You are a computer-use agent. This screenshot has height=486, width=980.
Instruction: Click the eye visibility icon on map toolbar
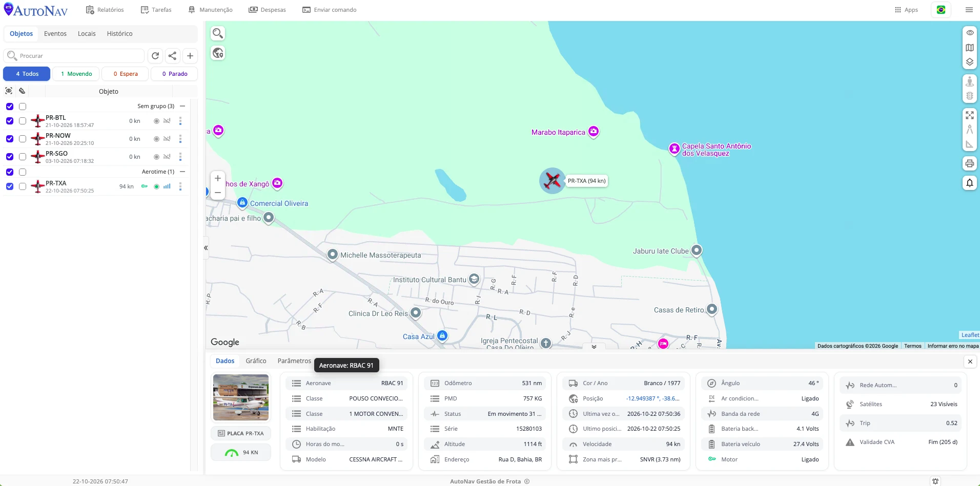click(x=970, y=32)
